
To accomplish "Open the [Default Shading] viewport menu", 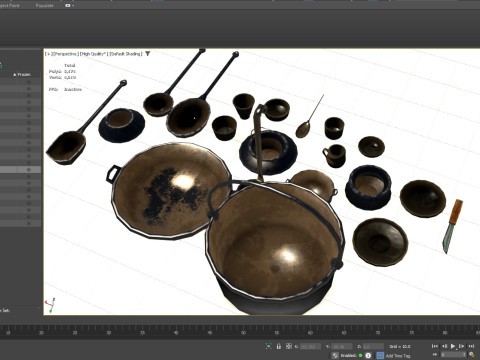I will [x=126, y=54].
